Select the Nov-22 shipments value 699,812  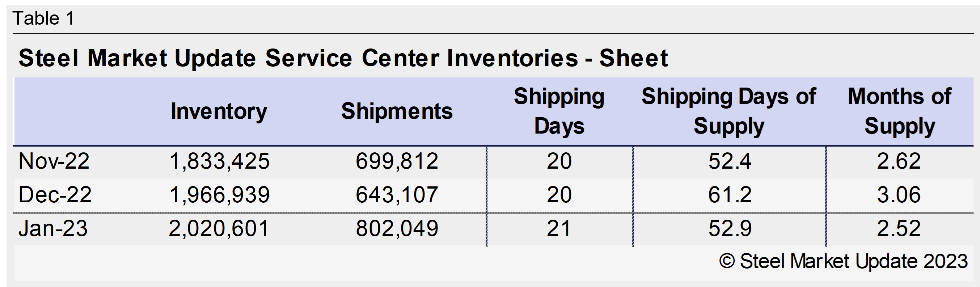coord(397,161)
